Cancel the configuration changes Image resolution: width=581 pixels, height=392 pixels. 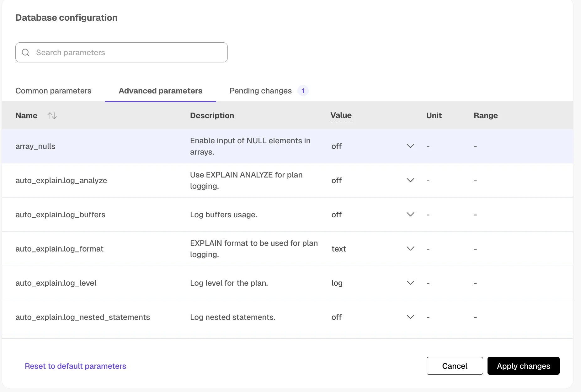point(455,366)
